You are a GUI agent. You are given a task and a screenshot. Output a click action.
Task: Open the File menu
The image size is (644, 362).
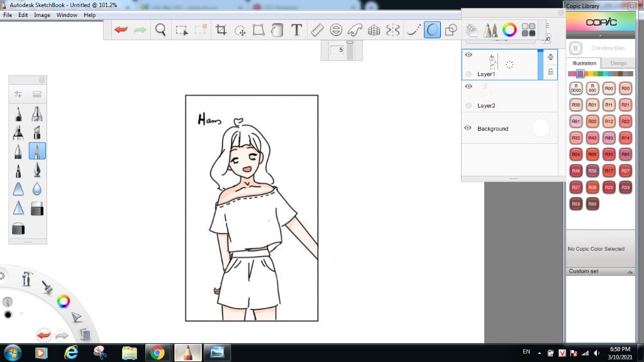pos(8,15)
